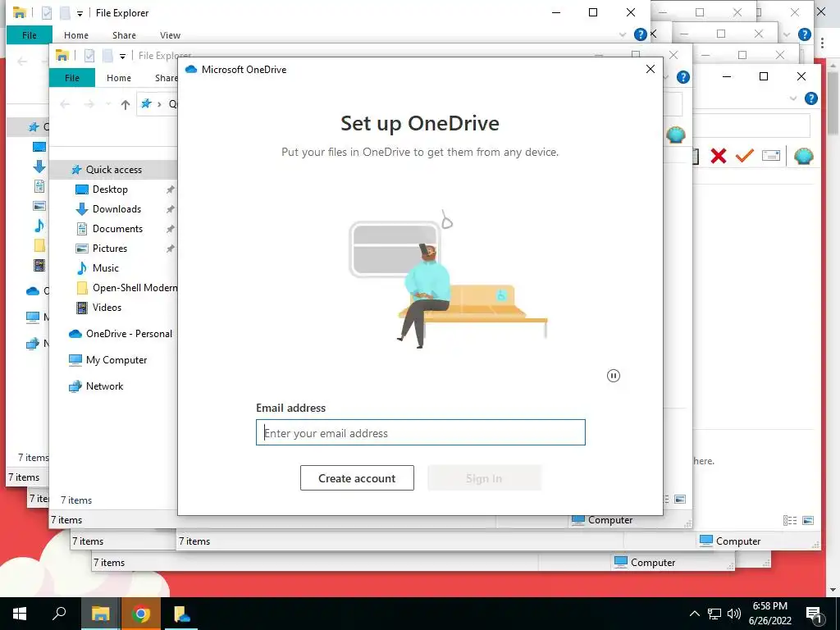Image resolution: width=840 pixels, height=630 pixels.
Task: Click Properties icon in active window's title bar
Action: click(x=47, y=13)
